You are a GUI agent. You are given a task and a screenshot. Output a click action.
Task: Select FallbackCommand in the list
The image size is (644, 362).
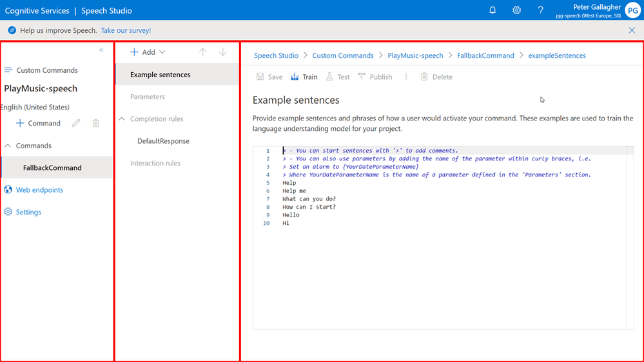[57, 167]
